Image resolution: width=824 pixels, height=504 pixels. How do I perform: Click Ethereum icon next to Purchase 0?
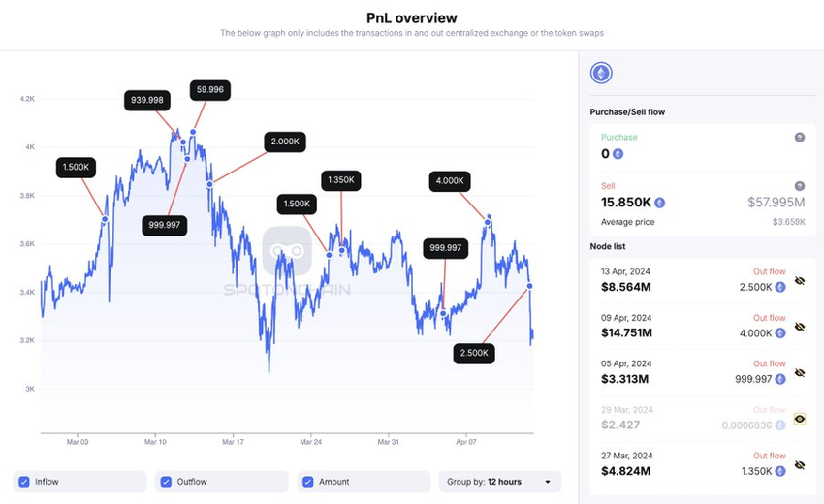[618, 154]
